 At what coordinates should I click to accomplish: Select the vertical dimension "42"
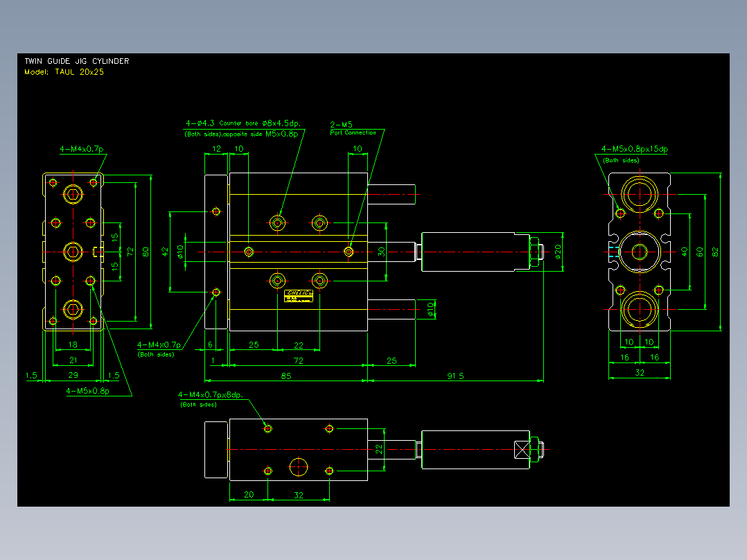coord(165,252)
